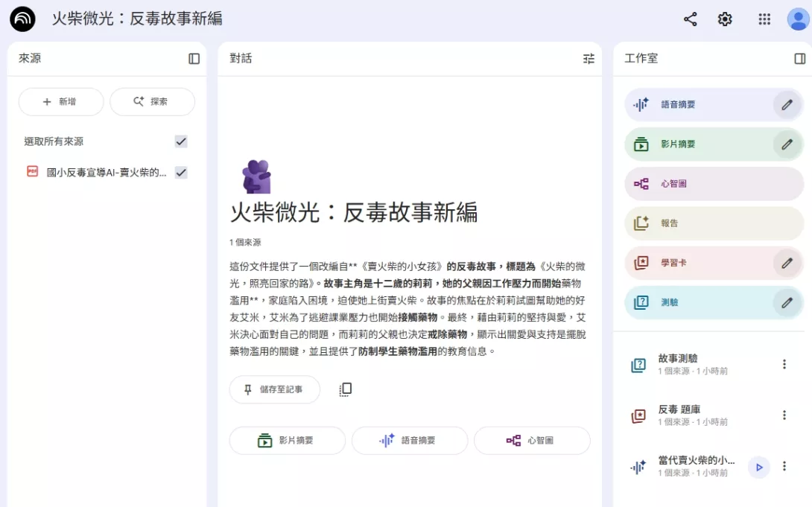Viewport: 812px width, 507px height.
Task: Open more options for 當代賣火柴 audio
Action: [x=784, y=466]
